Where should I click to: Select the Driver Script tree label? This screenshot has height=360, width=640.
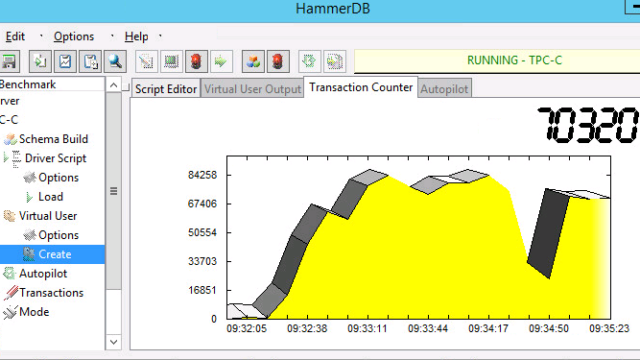(x=56, y=158)
